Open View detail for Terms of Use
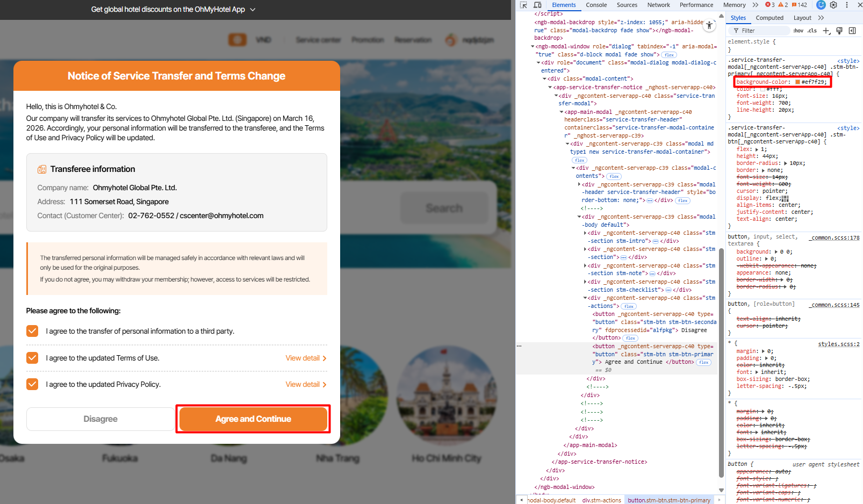The height and width of the screenshot is (504, 863). 306,358
